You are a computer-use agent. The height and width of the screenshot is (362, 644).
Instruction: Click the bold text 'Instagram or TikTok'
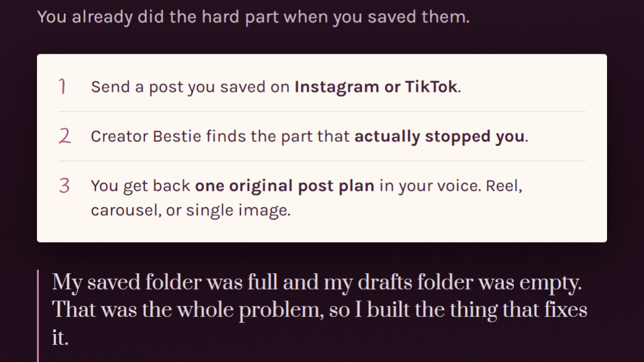coord(376,87)
